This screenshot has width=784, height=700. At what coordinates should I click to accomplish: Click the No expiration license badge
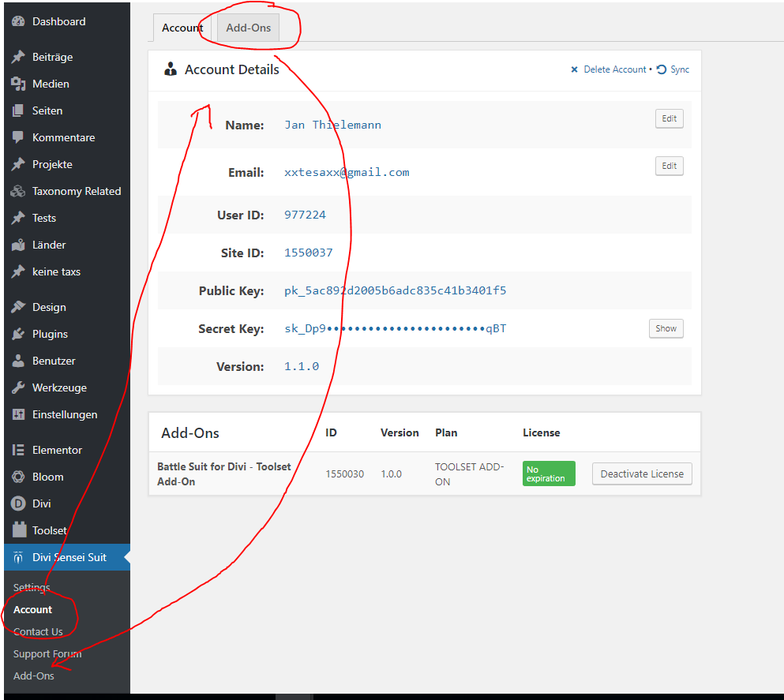point(549,474)
